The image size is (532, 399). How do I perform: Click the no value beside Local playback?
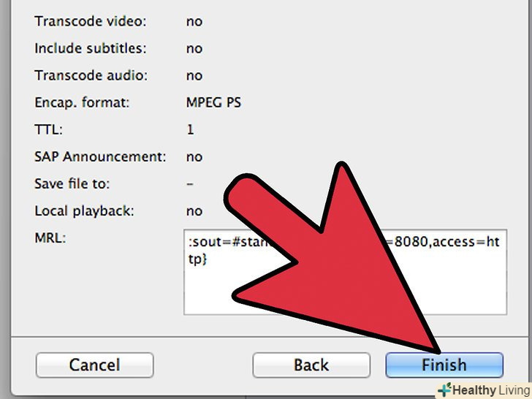click(x=194, y=211)
